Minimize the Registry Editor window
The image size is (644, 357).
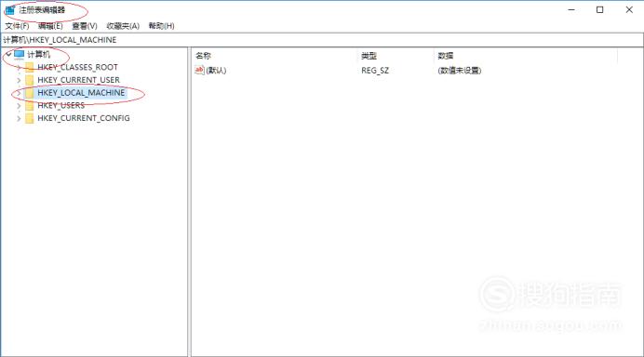571,10
